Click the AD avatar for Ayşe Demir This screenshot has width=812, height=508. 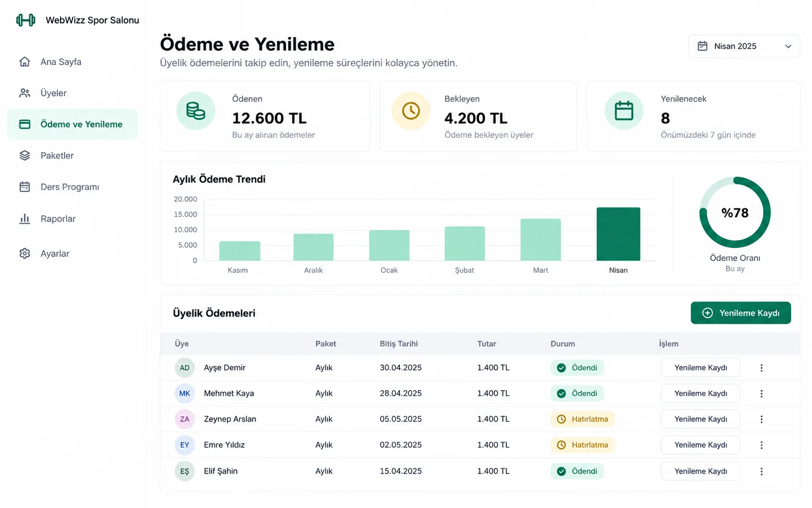(184, 368)
